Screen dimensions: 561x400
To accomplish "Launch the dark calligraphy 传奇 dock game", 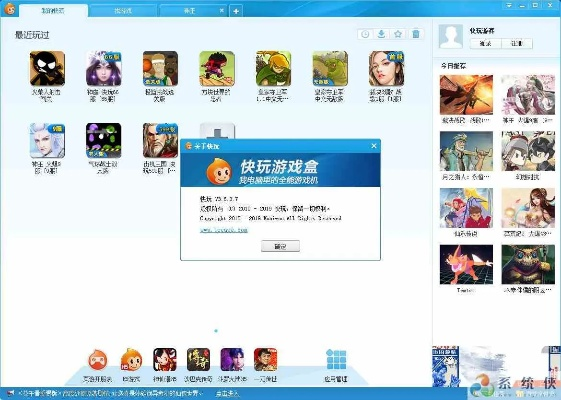I will (x=198, y=360).
